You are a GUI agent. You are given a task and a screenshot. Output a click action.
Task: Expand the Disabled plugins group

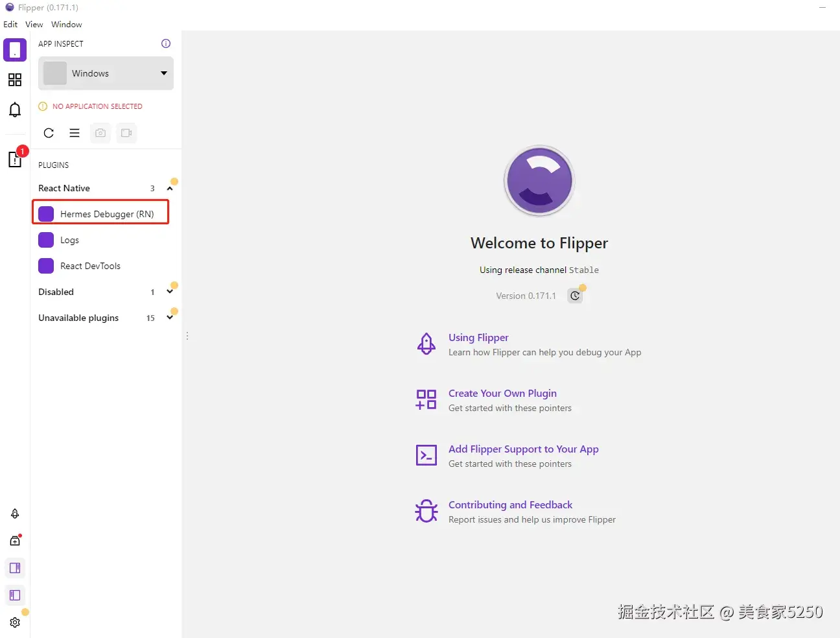coord(170,292)
